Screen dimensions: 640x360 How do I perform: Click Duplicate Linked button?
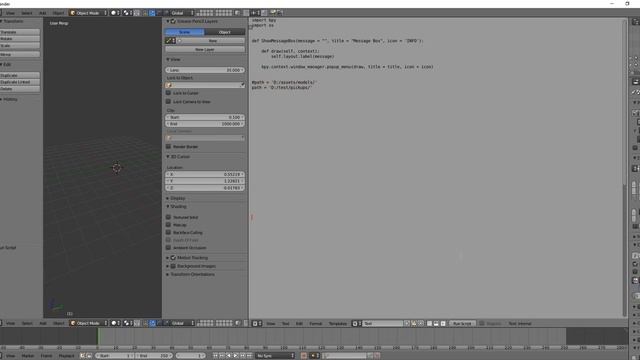[20, 82]
